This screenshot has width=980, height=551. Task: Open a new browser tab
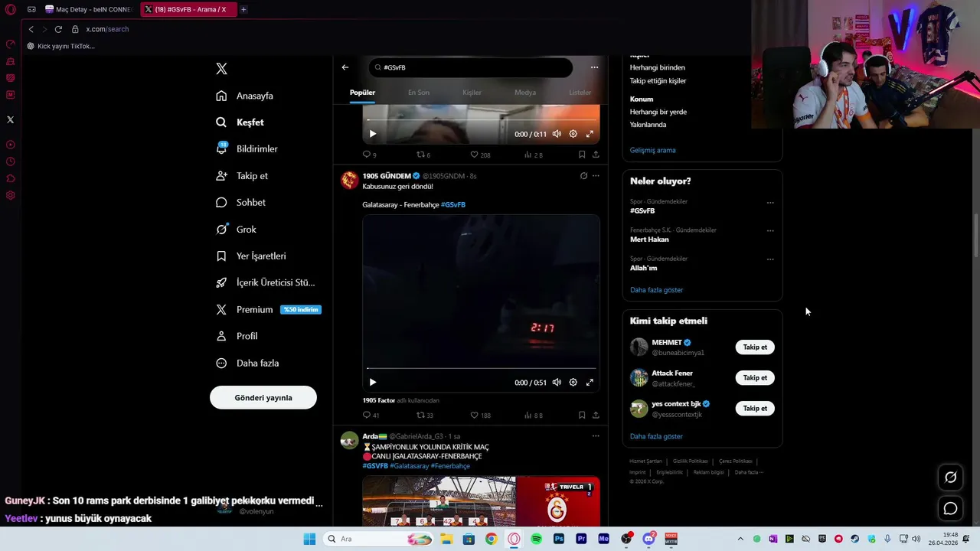pyautogui.click(x=243, y=9)
